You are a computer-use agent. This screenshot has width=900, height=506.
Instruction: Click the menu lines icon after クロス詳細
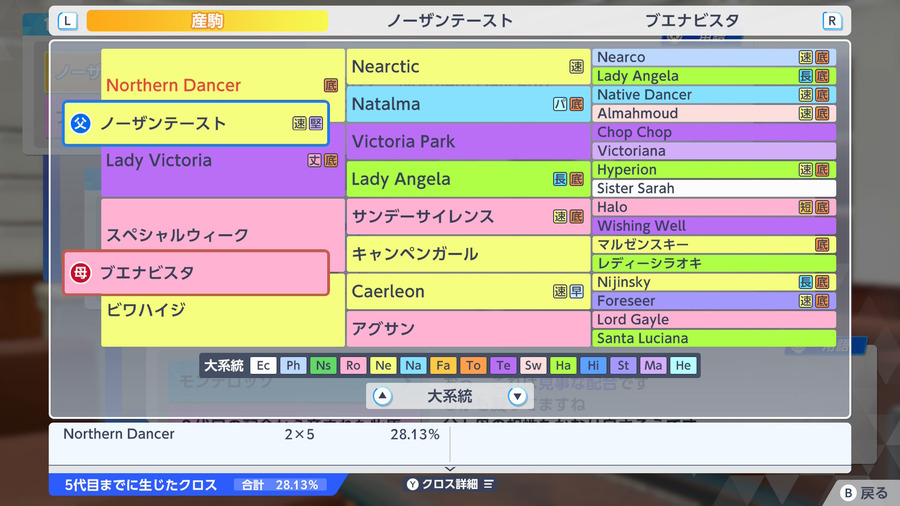pyautogui.click(x=488, y=484)
